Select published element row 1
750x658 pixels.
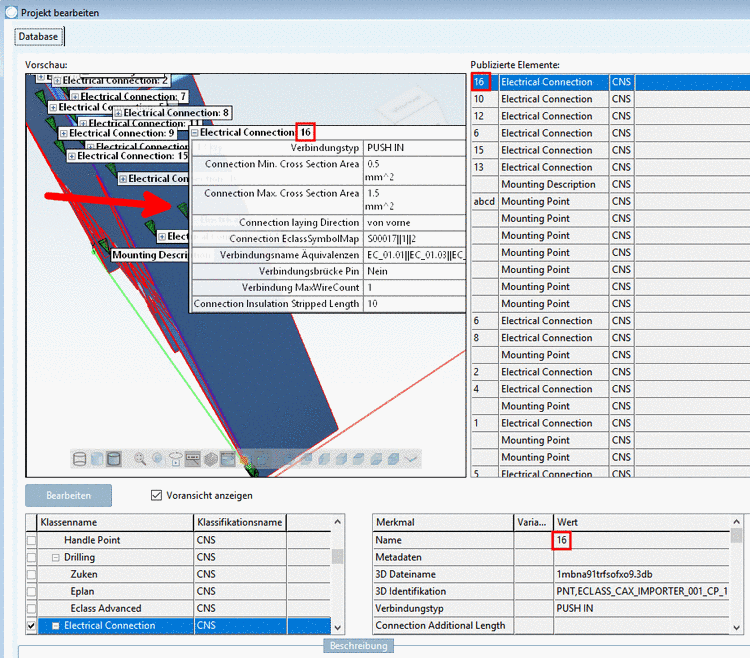(x=610, y=423)
